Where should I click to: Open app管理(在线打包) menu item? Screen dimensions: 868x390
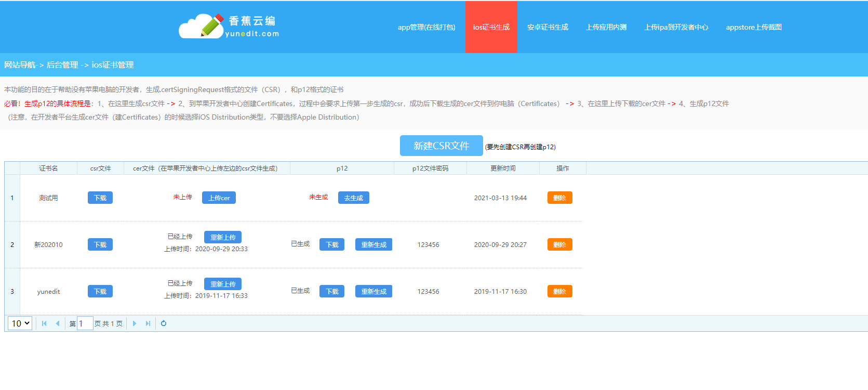[x=426, y=27]
